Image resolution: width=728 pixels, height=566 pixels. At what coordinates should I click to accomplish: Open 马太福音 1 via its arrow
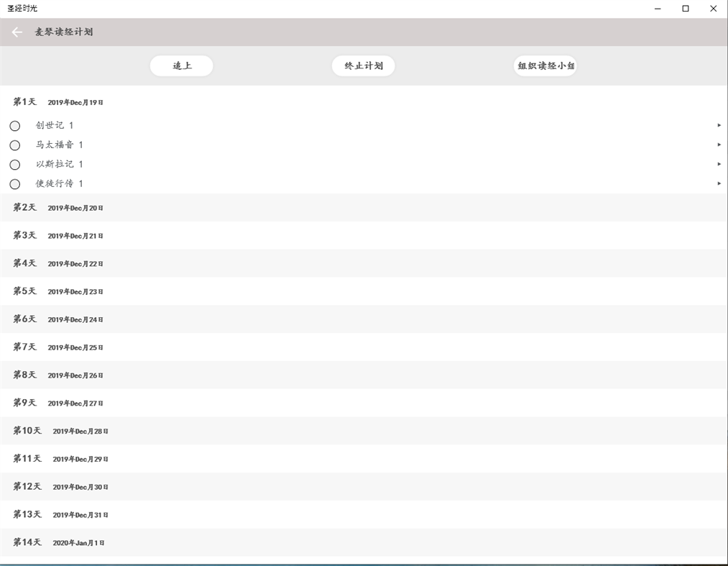point(718,144)
